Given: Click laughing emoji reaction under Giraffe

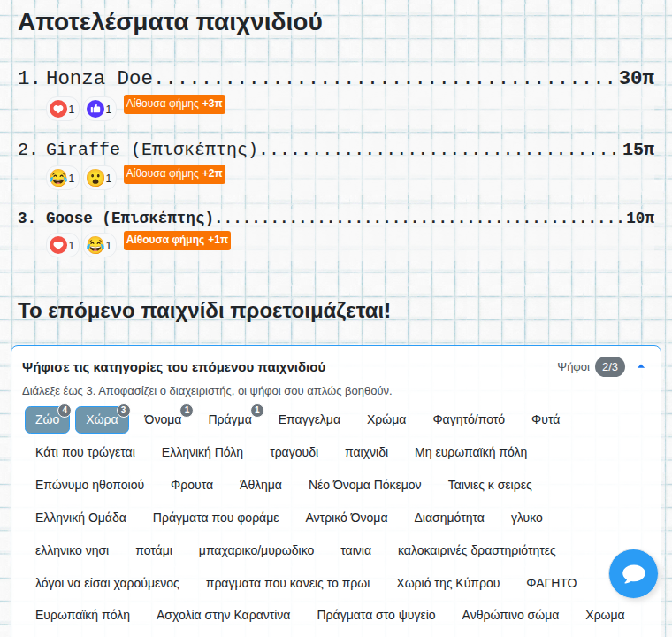Looking at the screenshot, I should pyautogui.click(x=63, y=178).
